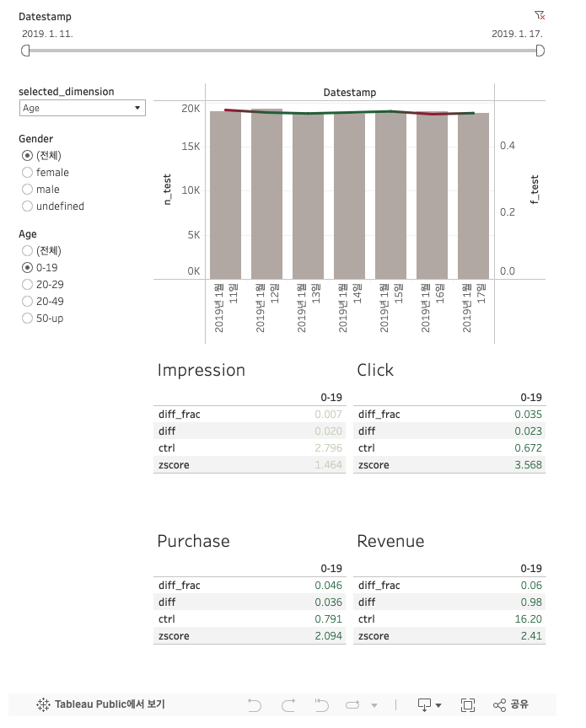Image resolution: width=586 pixels, height=728 pixels.
Task: Clear the Datestamp filter icon
Action: click(x=540, y=15)
